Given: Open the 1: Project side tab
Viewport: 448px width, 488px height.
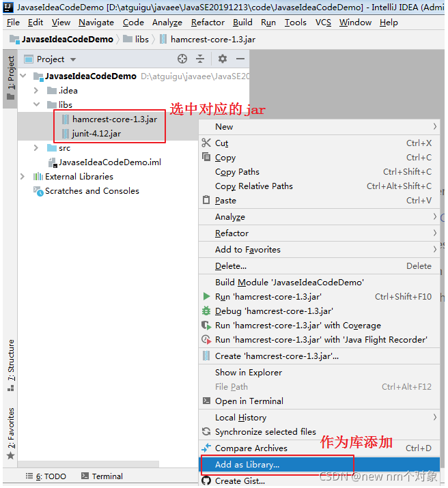Looking at the screenshot, I should 10,78.
